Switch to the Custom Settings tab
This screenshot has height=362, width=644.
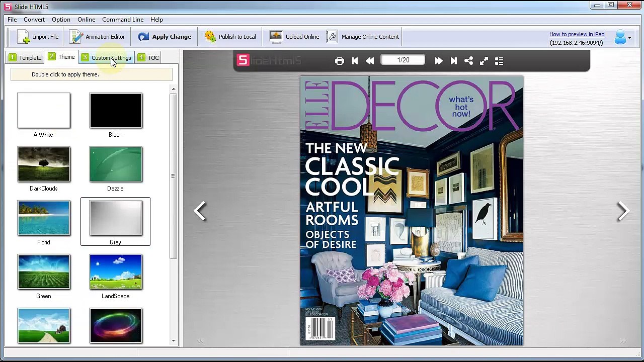click(107, 58)
